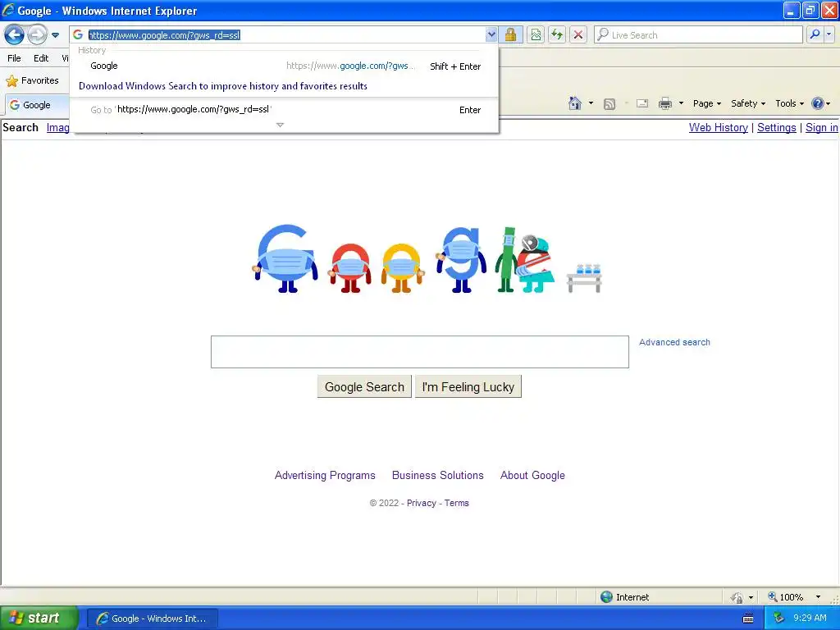
Task: Click the 9:29 AM taskbar clock
Action: point(810,619)
